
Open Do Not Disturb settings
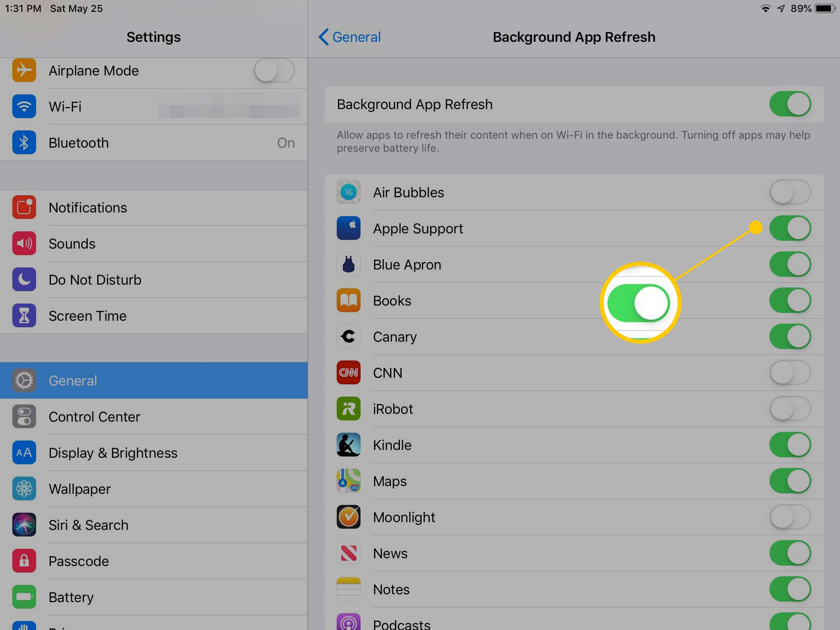click(154, 279)
